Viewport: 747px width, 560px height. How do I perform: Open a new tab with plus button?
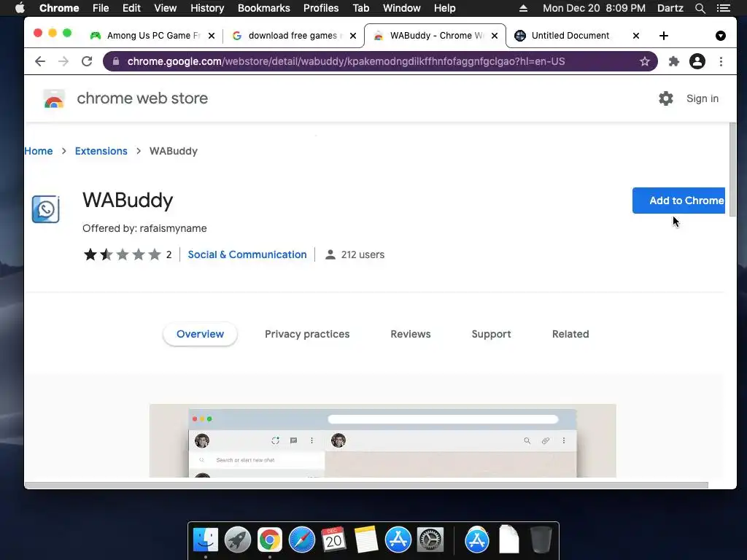[664, 36]
